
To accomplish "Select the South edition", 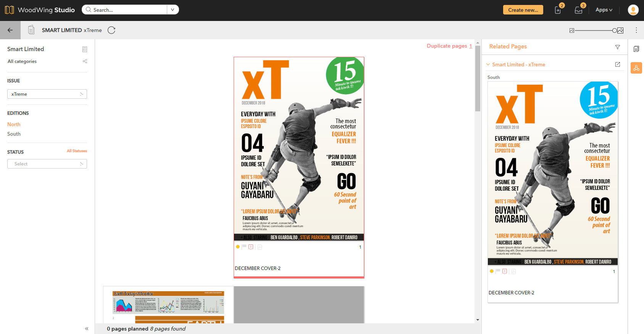I will tap(14, 134).
